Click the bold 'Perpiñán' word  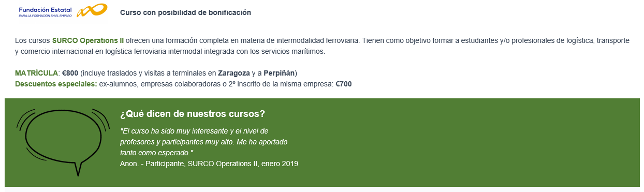[279, 72]
